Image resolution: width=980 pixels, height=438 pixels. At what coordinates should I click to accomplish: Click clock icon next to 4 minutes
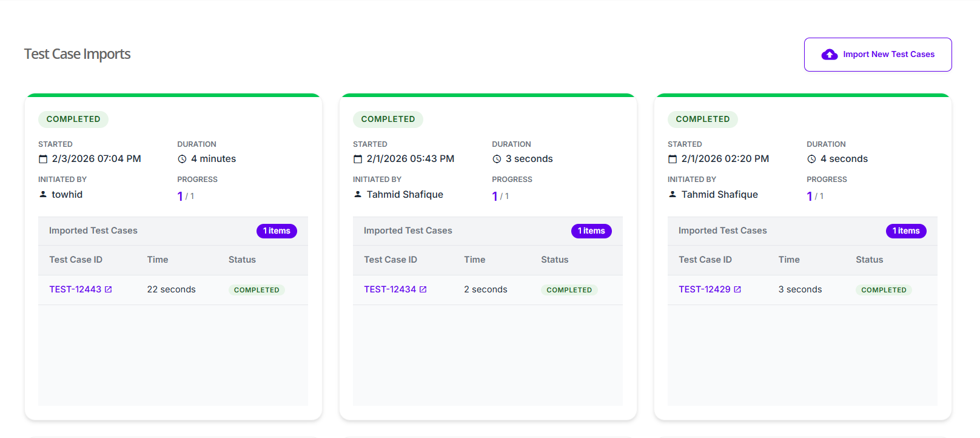coord(182,159)
